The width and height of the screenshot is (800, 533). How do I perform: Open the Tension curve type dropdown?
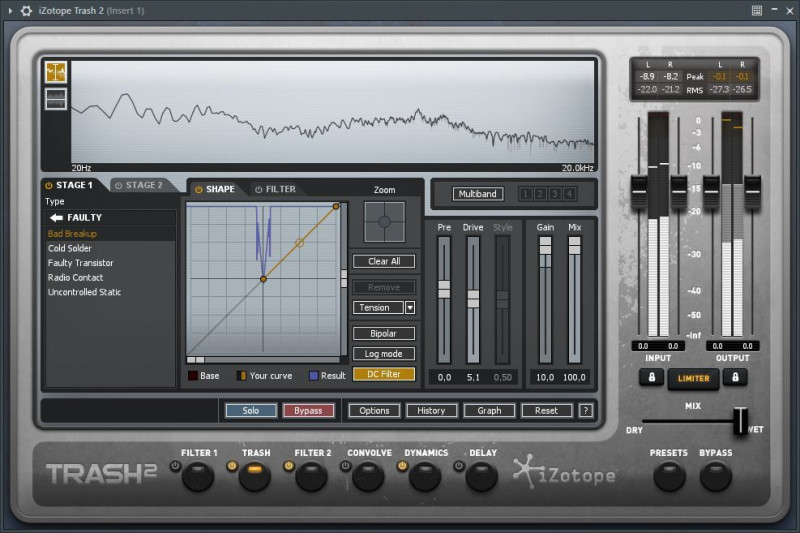tap(410, 308)
